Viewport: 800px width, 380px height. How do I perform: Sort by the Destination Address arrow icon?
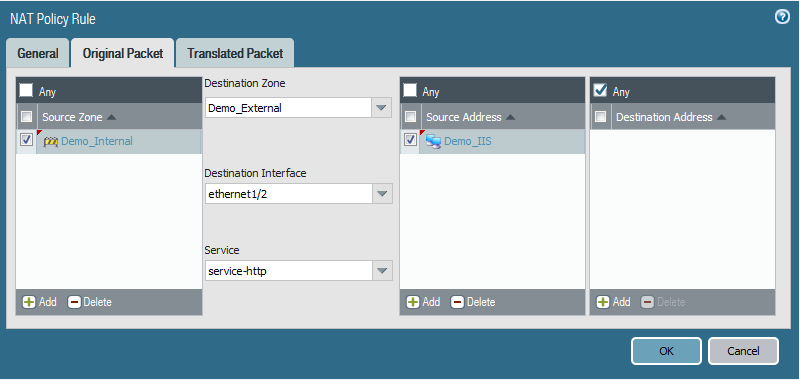click(x=721, y=117)
